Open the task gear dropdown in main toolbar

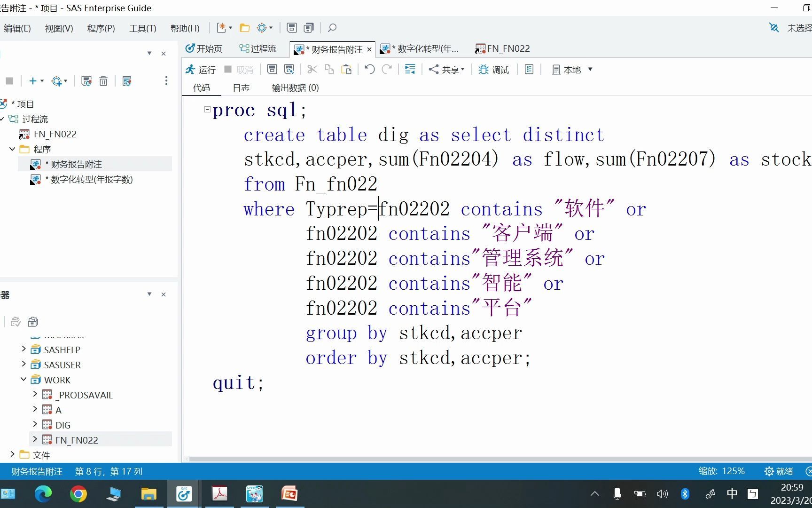(265, 28)
